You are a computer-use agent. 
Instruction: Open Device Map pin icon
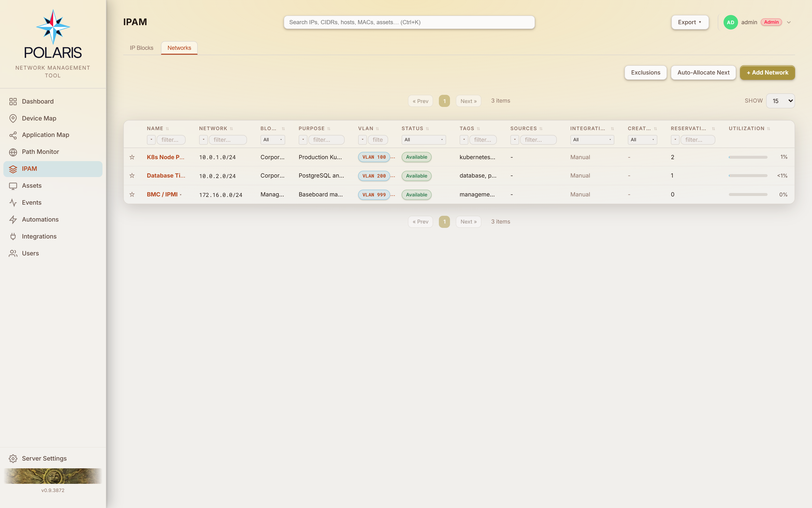click(13, 118)
